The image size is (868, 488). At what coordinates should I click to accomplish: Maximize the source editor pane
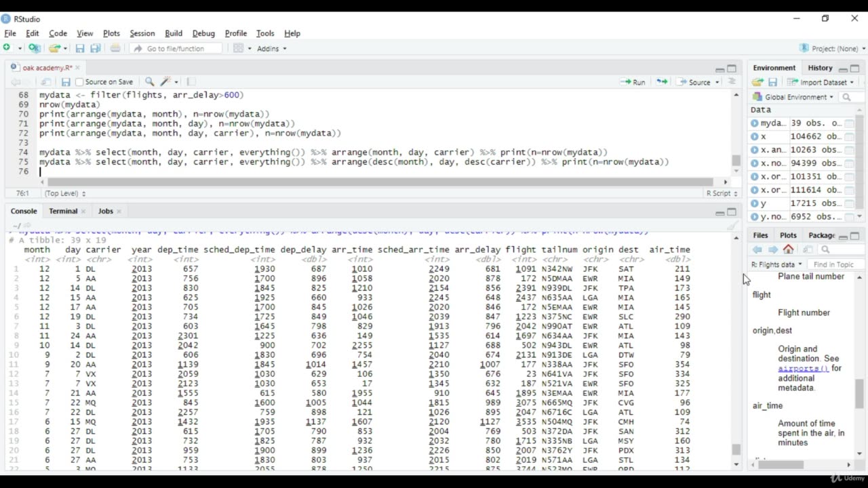[x=732, y=68]
